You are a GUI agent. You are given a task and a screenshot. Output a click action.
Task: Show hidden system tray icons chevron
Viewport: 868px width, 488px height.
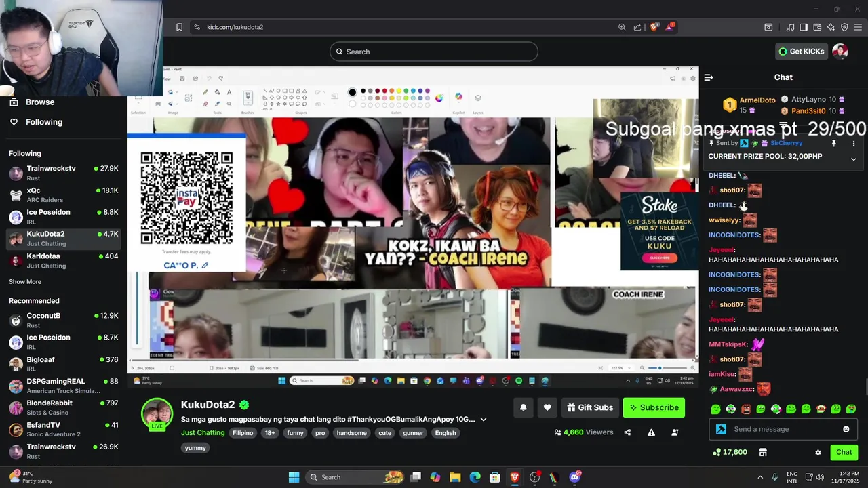pos(760,477)
